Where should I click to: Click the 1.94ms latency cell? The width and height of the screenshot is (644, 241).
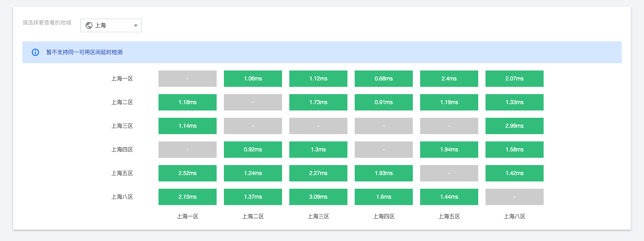(449, 150)
